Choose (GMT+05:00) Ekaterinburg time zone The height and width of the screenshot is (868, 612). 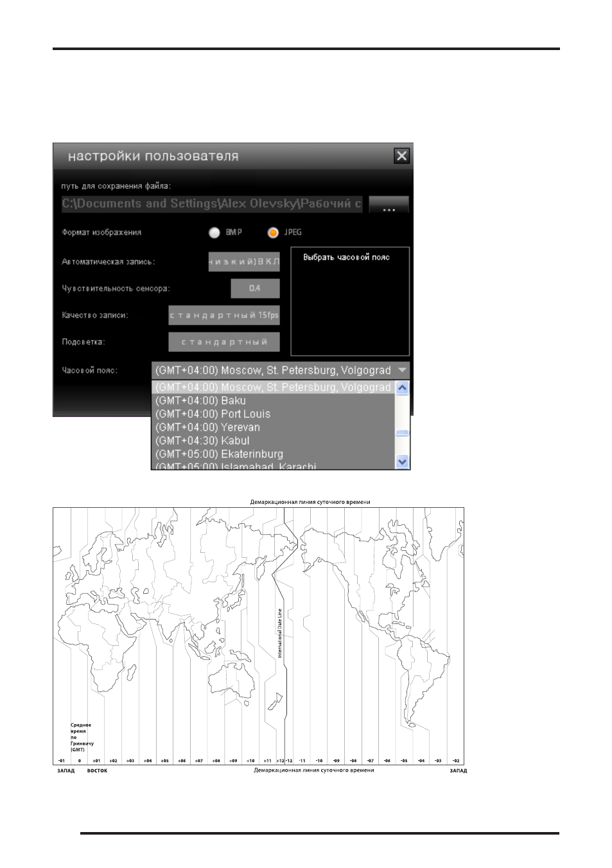273,454
